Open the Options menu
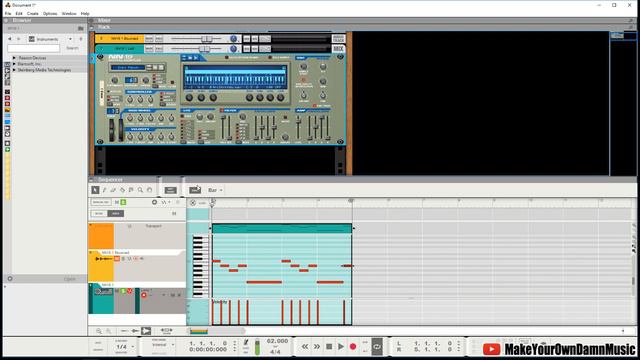 tap(50, 13)
